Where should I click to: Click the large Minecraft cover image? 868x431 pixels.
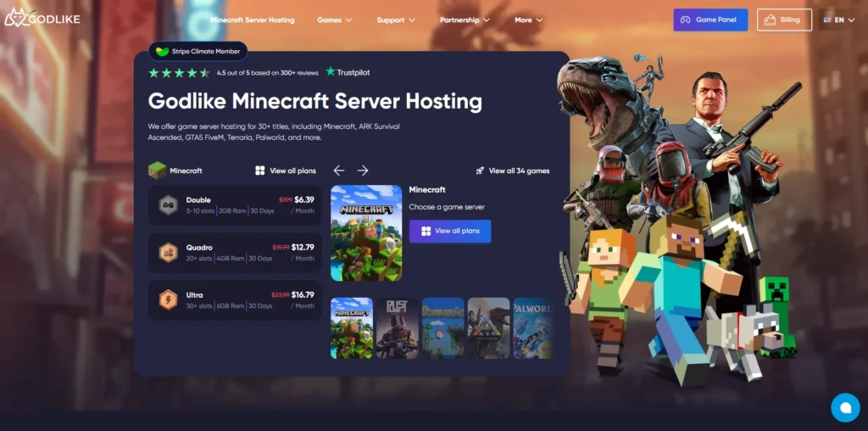click(366, 232)
